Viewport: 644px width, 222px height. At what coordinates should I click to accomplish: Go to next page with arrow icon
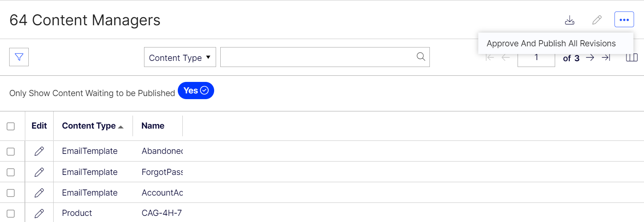point(590,57)
